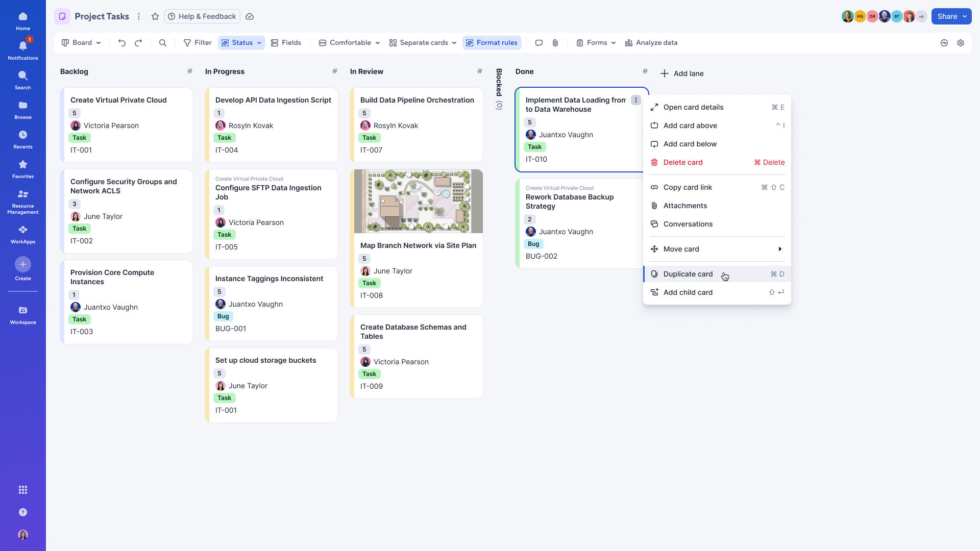The height and width of the screenshot is (551, 980).
Task: Open the site plan image on IT-008
Action: (x=417, y=201)
